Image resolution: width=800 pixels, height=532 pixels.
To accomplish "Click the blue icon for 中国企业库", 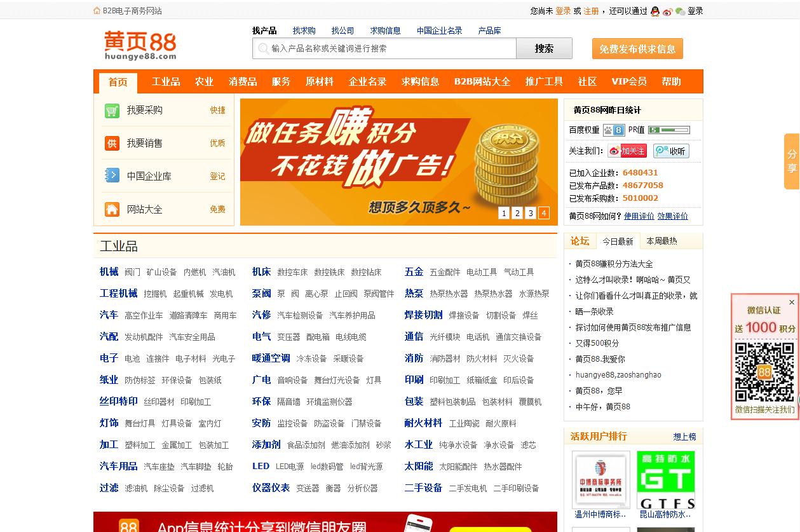I will (112, 176).
